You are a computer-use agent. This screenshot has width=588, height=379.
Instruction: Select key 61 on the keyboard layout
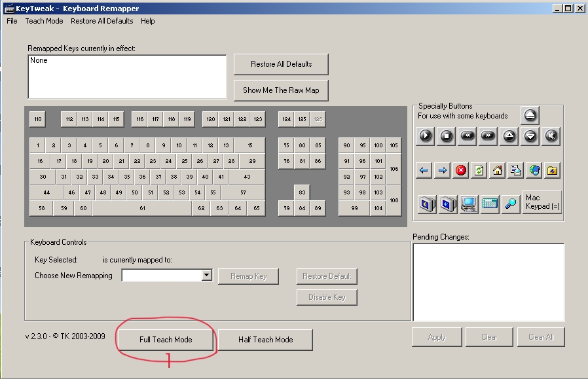142,208
